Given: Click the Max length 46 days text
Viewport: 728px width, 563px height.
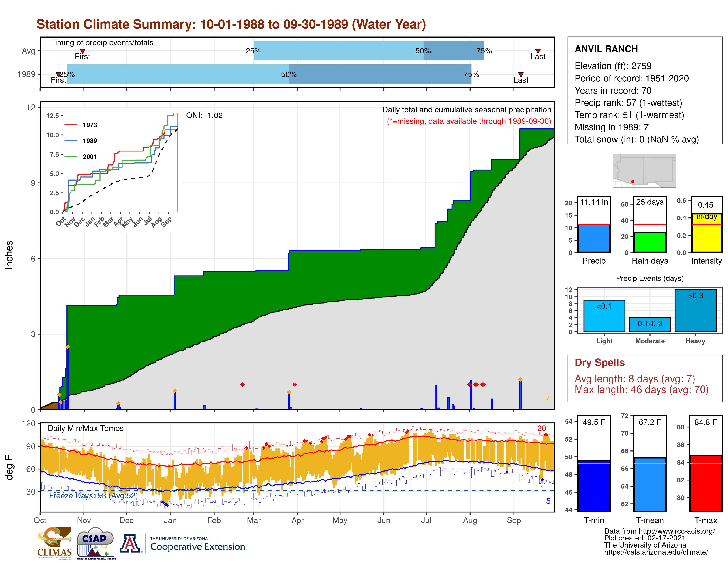Looking at the screenshot, I should tap(641, 389).
